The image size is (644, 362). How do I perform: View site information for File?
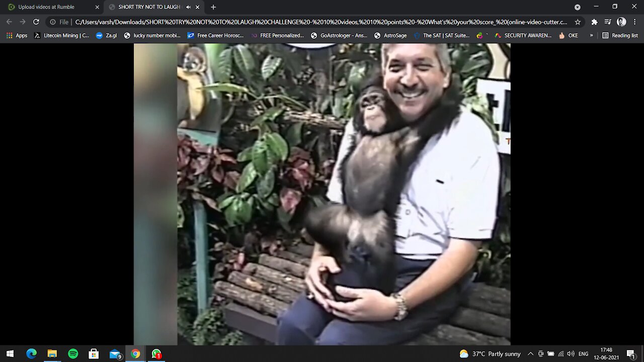(x=59, y=22)
